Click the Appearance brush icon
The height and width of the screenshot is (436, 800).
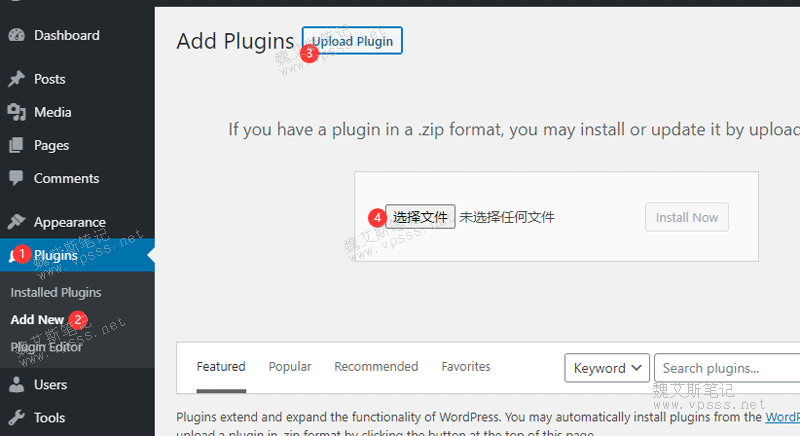point(16,222)
